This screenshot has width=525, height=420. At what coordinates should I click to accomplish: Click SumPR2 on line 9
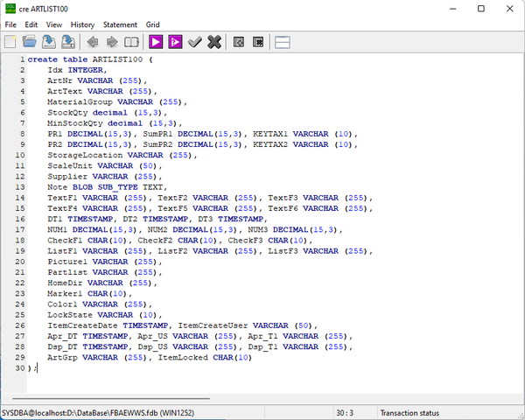coord(157,144)
